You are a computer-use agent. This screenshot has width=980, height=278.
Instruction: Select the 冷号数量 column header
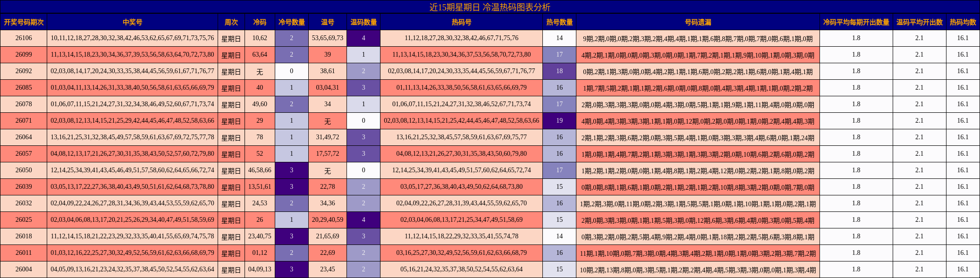pos(292,22)
